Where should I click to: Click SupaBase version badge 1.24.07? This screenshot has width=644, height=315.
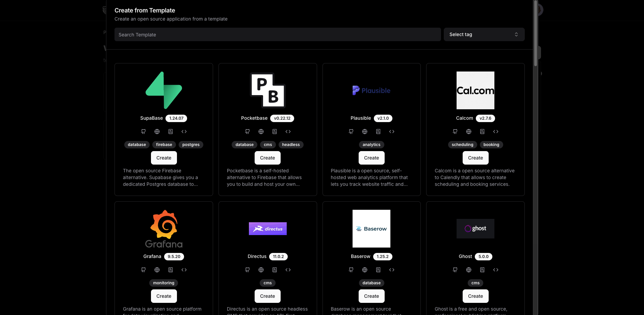pyautogui.click(x=176, y=118)
